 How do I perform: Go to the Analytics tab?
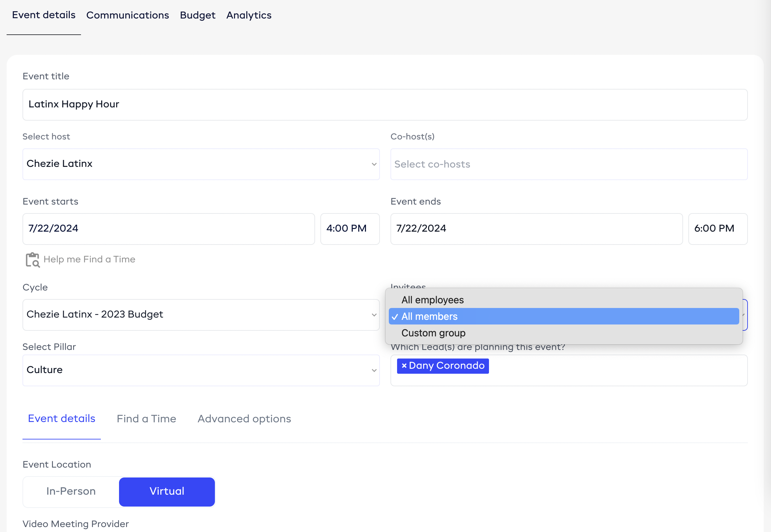pyautogui.click(x=249, y=15)
